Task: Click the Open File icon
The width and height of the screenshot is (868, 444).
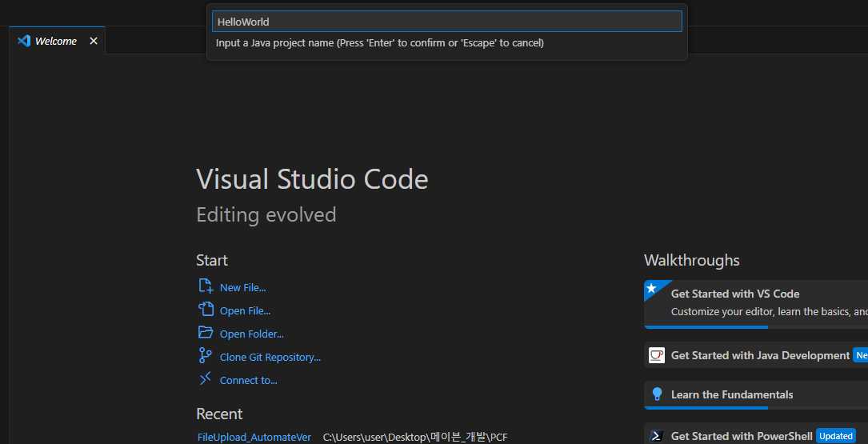Action: coord(206,309)
